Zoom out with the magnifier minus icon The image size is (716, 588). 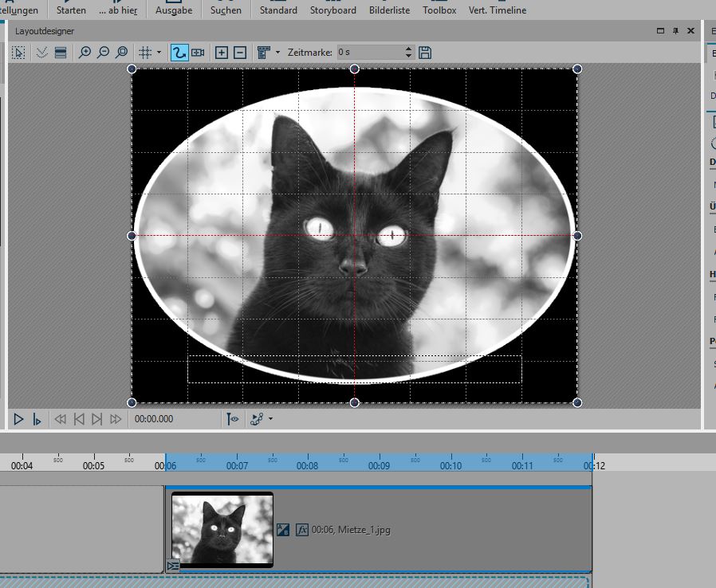(x=103, y=53)
